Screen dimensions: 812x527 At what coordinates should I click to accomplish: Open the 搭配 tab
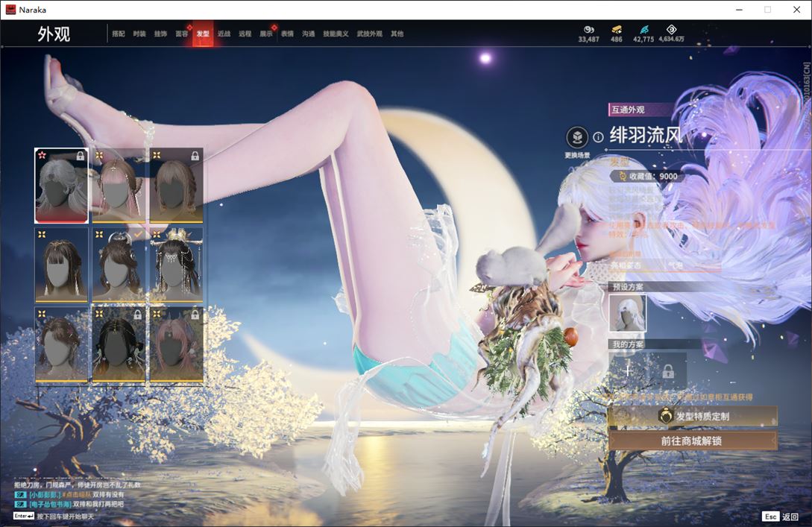tap(118, 34)
